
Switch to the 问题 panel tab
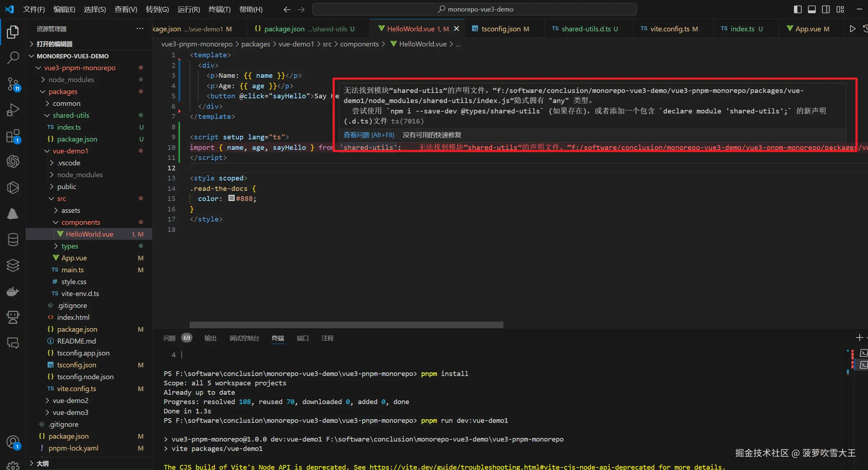coord(169,338)
